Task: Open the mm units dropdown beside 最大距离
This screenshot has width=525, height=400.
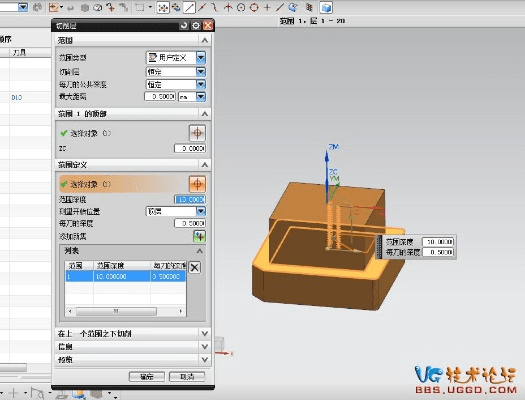Action: point(201,97)
